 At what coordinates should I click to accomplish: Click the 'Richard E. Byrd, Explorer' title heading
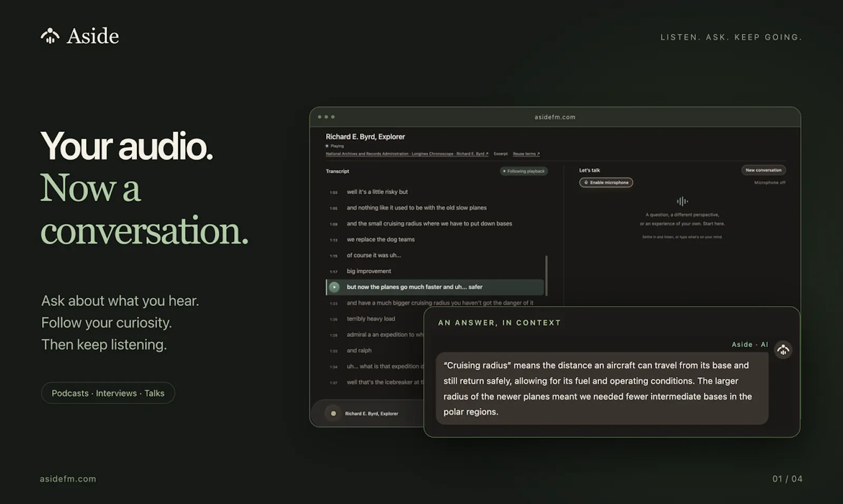[365, 136]
